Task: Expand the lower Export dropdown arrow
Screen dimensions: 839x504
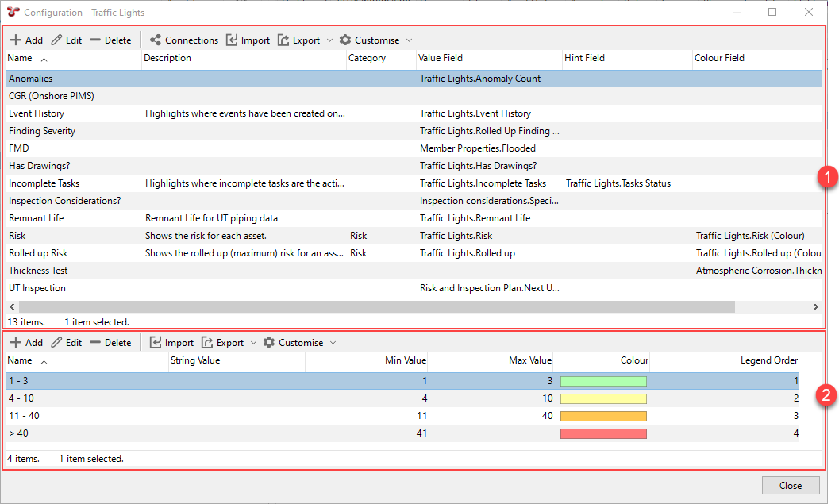Action: (x=253, y=343)
